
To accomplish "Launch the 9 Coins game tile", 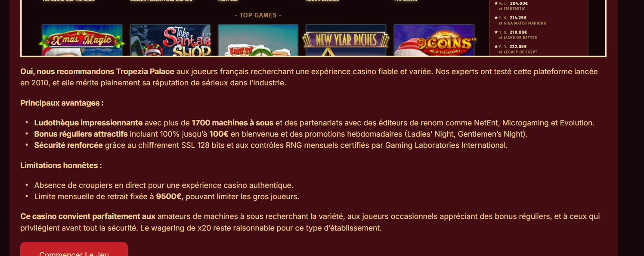I will (x=434, y=40).
